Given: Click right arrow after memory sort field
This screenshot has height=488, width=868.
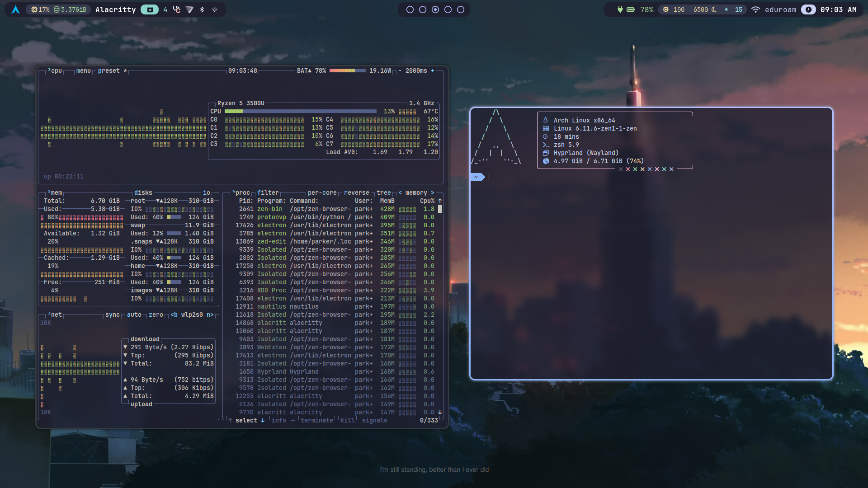Looking at the screenshot, I should tap(433, 192).
